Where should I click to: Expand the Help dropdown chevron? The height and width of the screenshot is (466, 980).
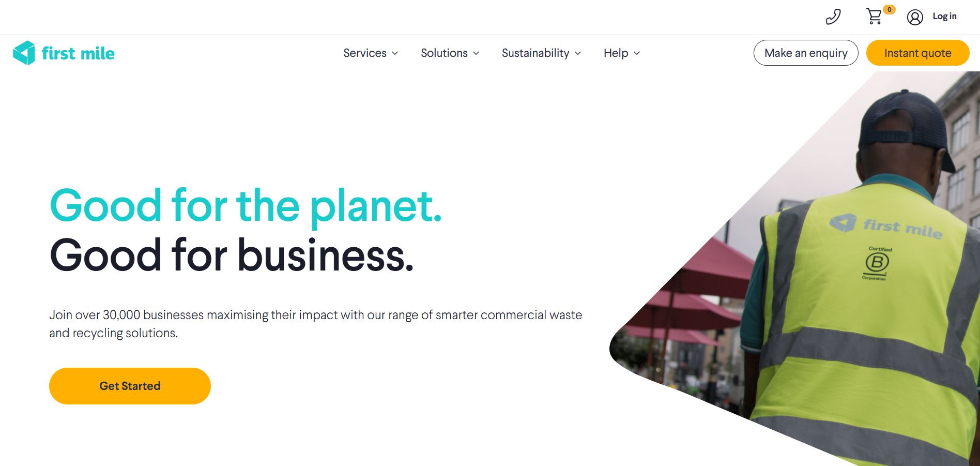pyautogui.click(x=637, y=53)
